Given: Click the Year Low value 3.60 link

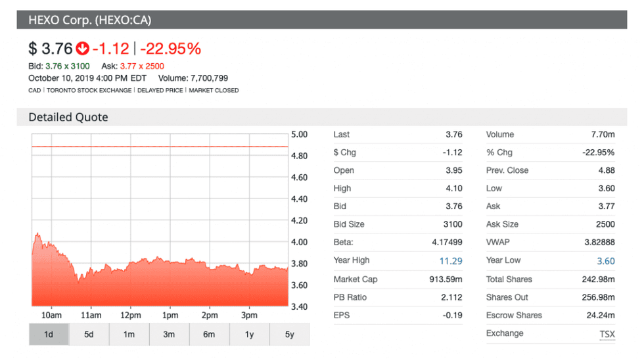Looking at the screenshot, I should point(605,261).
